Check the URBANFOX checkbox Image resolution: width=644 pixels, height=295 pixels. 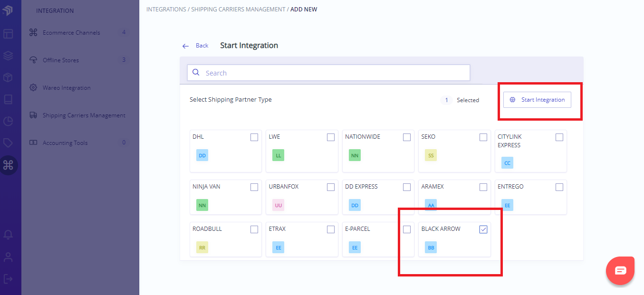pyautogui.click(x=331, y=187)
